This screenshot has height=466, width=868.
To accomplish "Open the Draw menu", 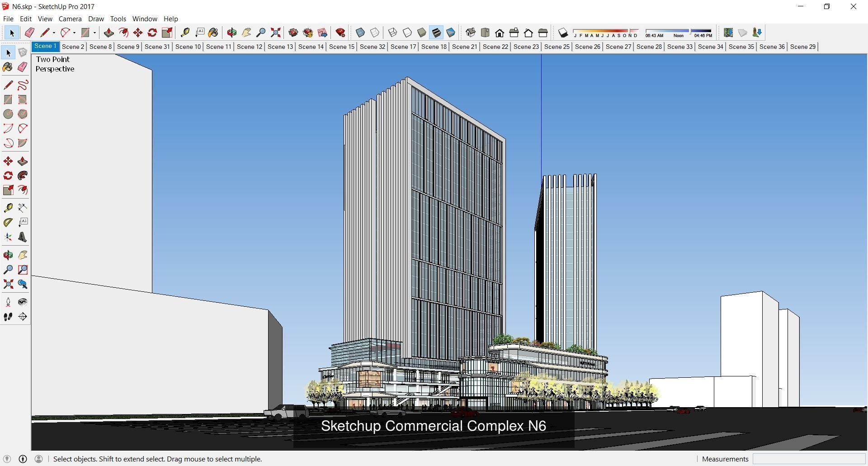I will [96, 19].
